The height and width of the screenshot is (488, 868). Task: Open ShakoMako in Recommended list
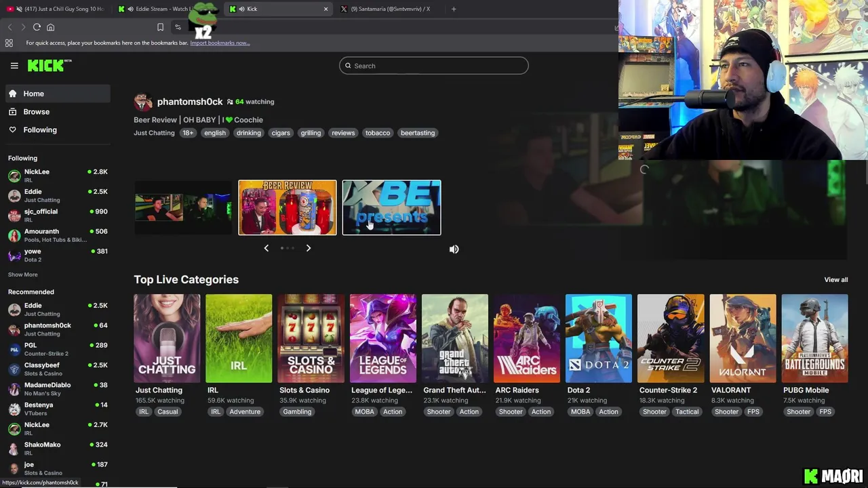point(58,449)
